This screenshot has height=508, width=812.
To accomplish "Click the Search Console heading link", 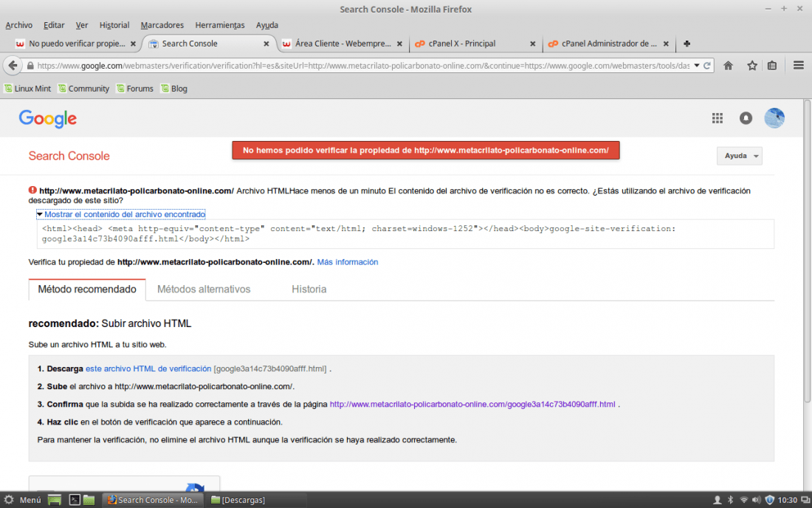I will (x=69, y=156).
